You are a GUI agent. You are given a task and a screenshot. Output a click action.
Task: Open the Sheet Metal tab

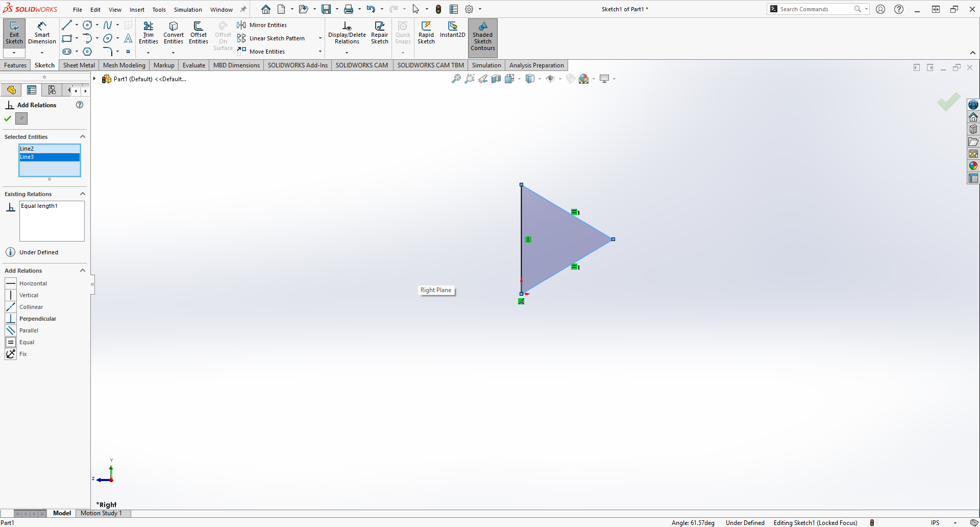(x=79, y=65)
